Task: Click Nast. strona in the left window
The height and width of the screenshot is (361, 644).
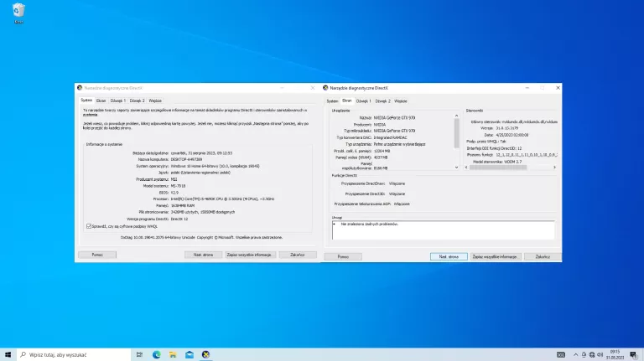Action: 203,255
